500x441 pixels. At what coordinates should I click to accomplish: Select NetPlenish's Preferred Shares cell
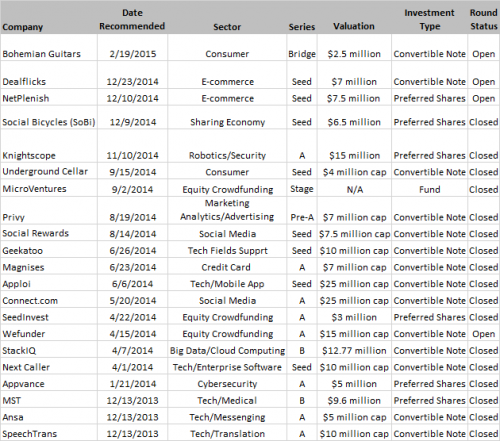(429, 98)
